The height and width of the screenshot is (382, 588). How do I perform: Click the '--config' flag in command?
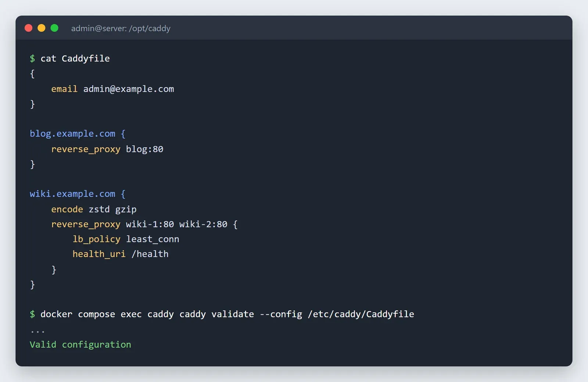(281, 314)
